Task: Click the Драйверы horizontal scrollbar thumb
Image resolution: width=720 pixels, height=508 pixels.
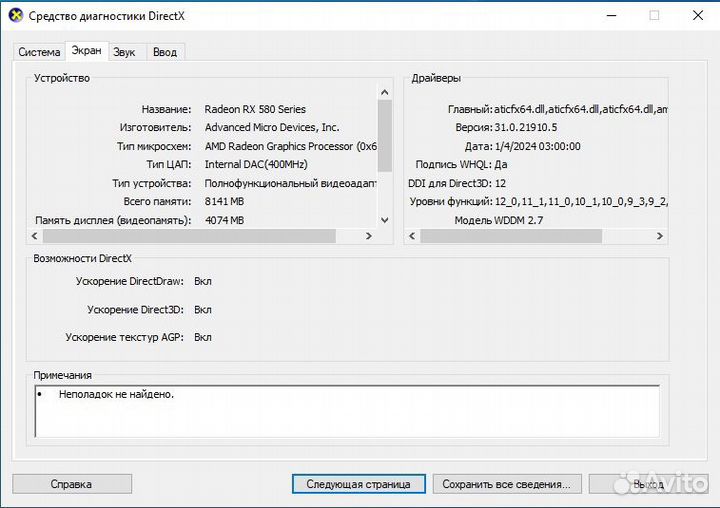Action: (511, 236)
